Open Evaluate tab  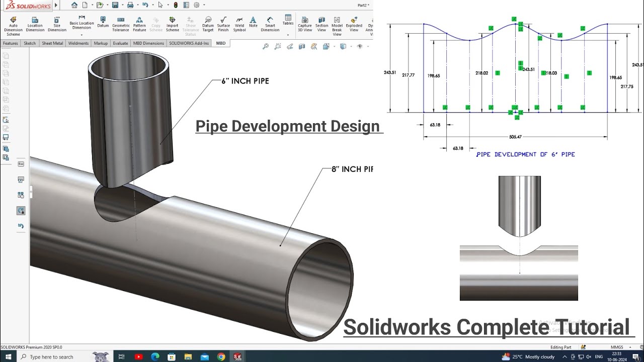point(120,43)
